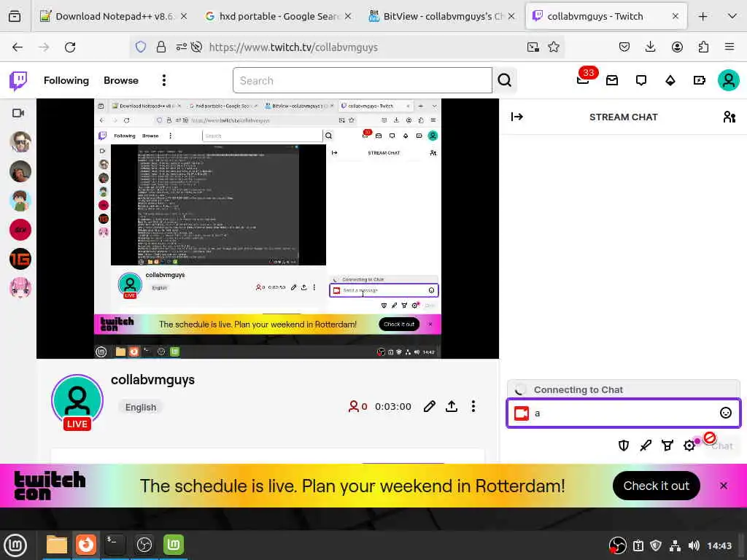
Task: Open the Twitch home logo
Action: point(18,80)
